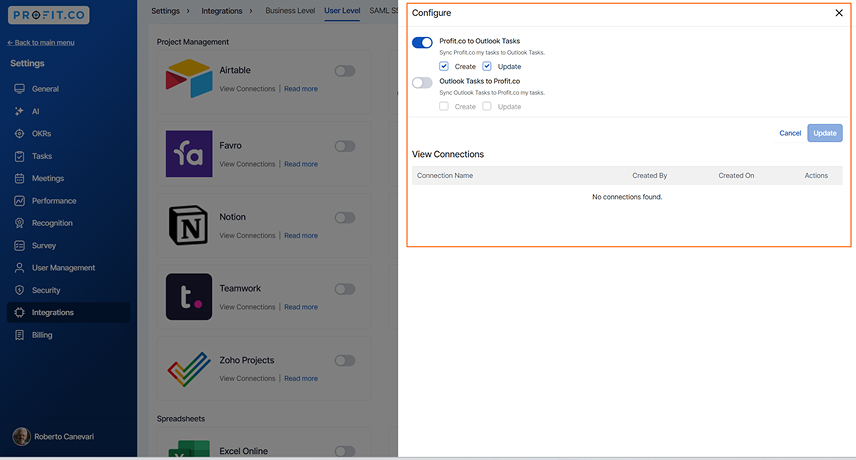Click the Actions column header
This screenshot has width=856, height=460.
tap(816, 176)
